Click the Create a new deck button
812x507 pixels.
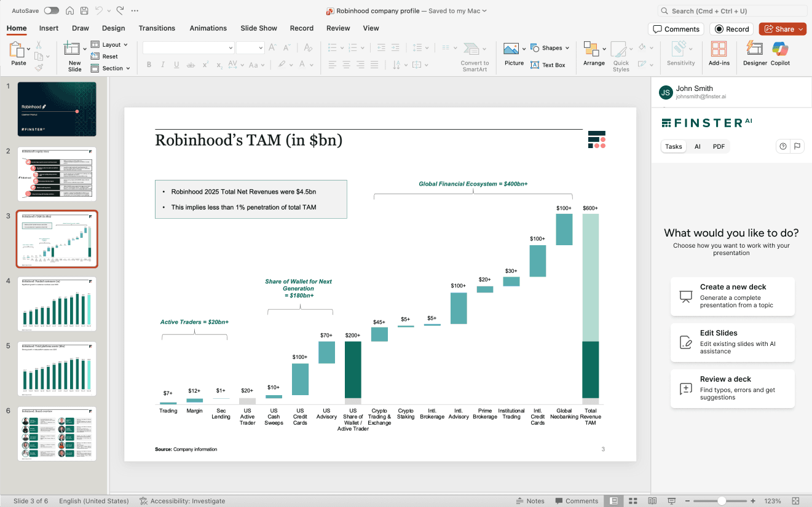pyautogui.click(x=732, y=296)
